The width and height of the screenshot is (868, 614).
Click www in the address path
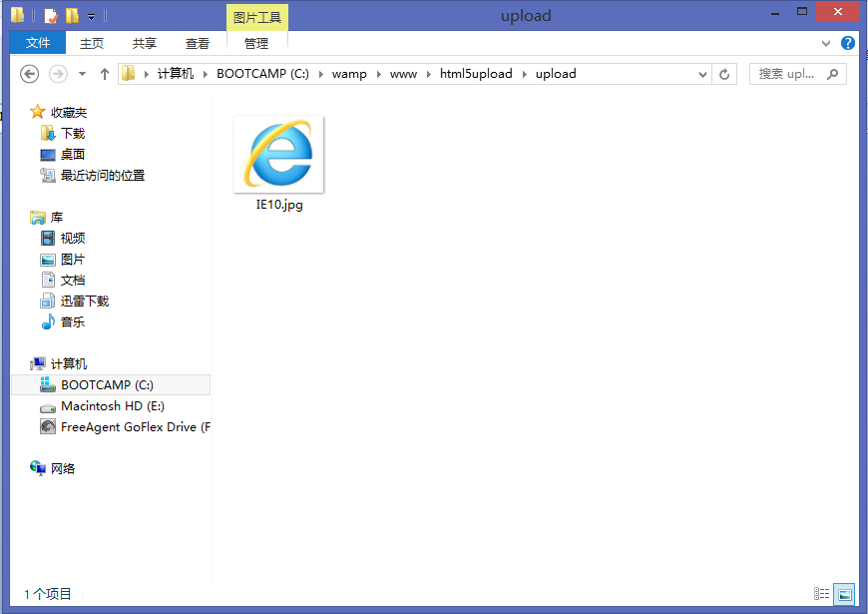tap(403, 74)
